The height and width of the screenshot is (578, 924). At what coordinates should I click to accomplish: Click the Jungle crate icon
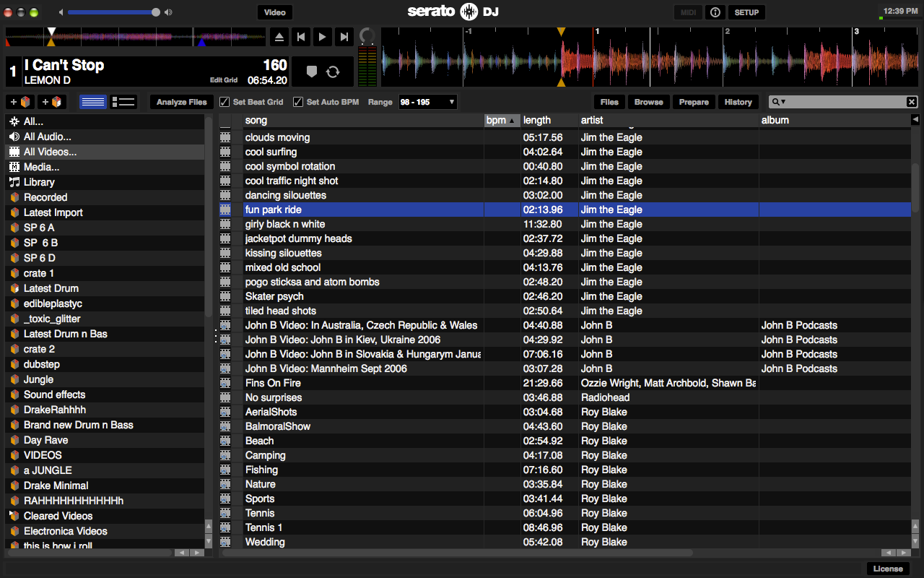tap(14, 379)
